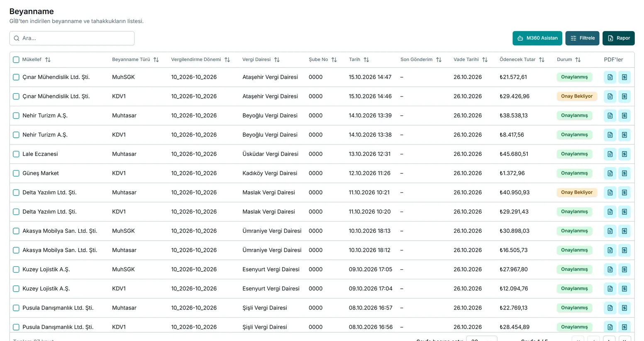Open the declaration PDF for Lale Eczanesi
Viewport: 644px width, 341px height.
pos(610,154)
